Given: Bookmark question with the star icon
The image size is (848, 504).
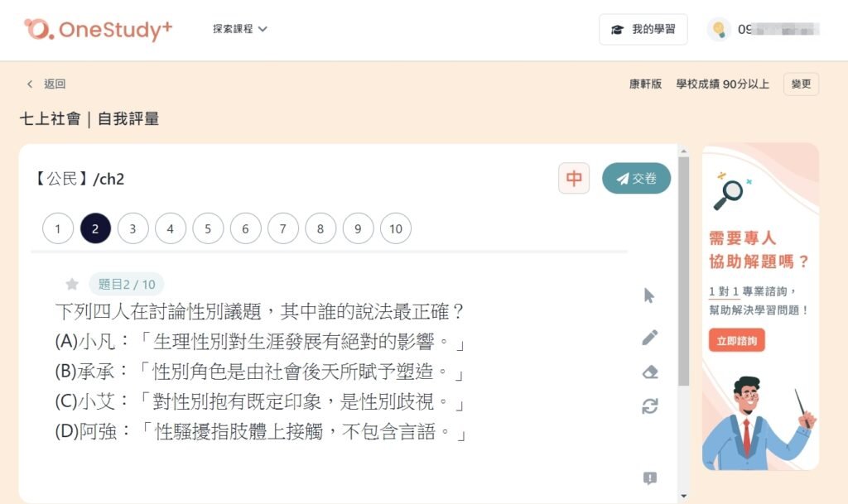Looking at the screenshot, I should click(72, 284).
